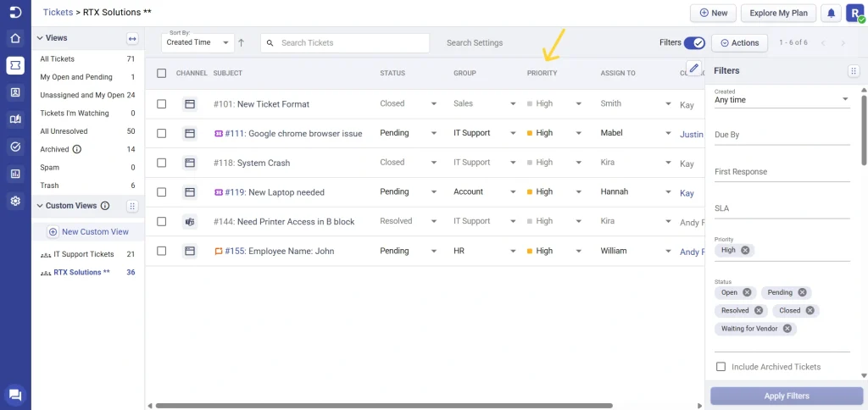The height and width of the screenshot is (410, 868).
Task: Open ticket #111 Google chrome browser issue
Action: click(x=293, y=133)
